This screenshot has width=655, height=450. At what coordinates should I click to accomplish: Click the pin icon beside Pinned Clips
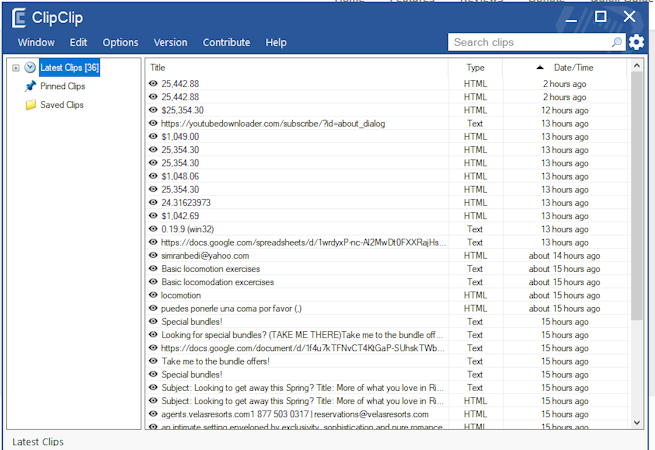(30, 86)
